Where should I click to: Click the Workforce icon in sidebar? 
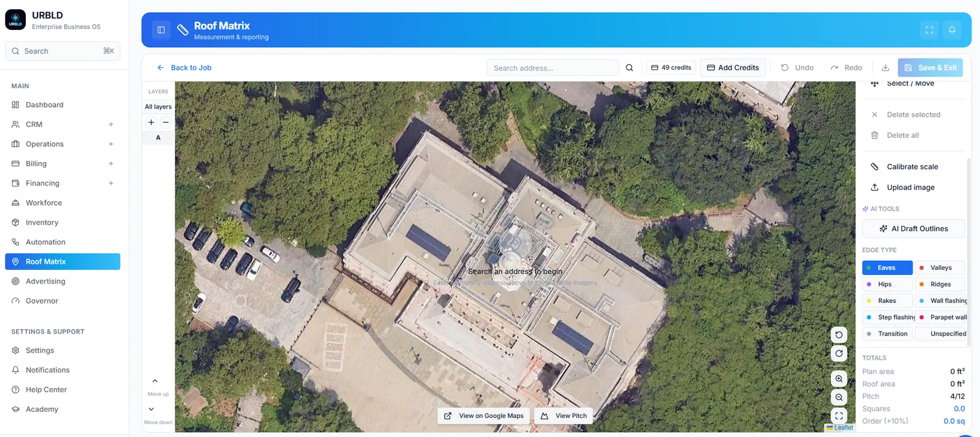[x=16, y=203]
